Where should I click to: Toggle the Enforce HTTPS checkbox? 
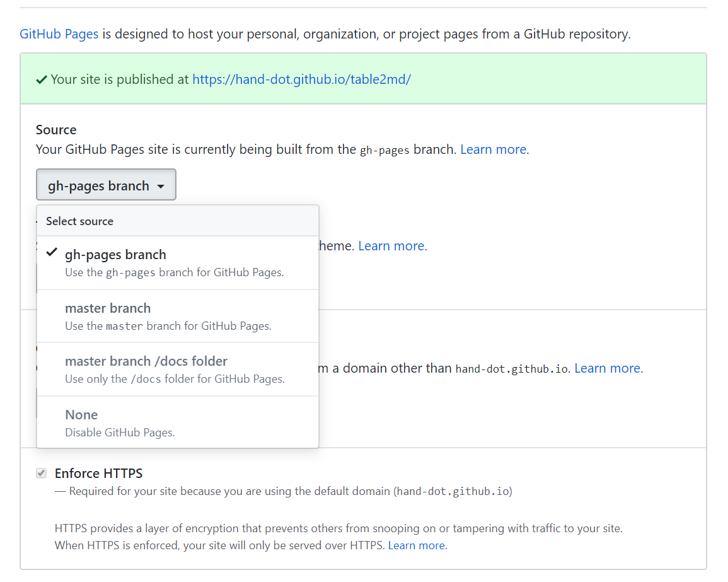42,474
